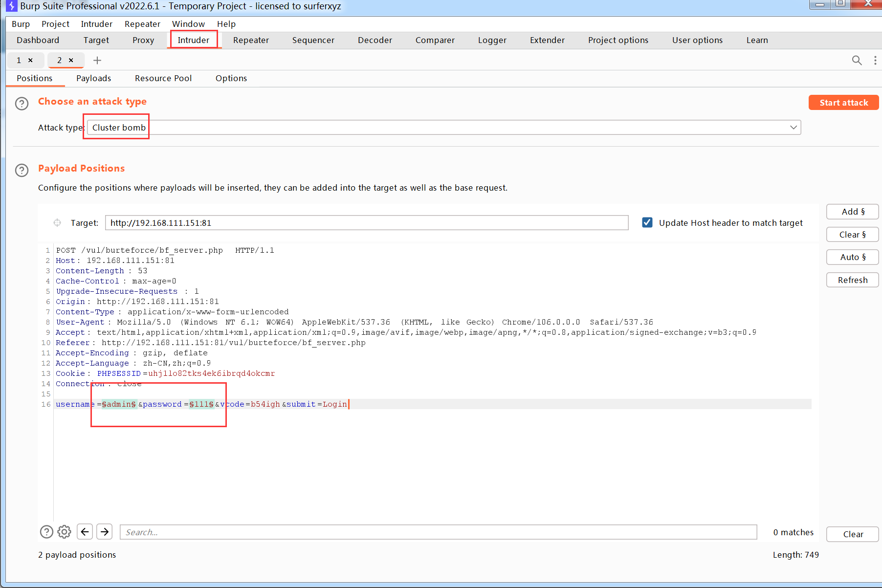
Task: Open help for Payload Positions section
Action: 22,170
